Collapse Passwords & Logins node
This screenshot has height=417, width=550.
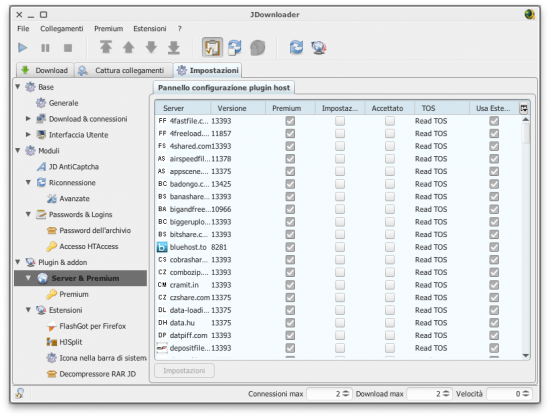coord(28,214)
